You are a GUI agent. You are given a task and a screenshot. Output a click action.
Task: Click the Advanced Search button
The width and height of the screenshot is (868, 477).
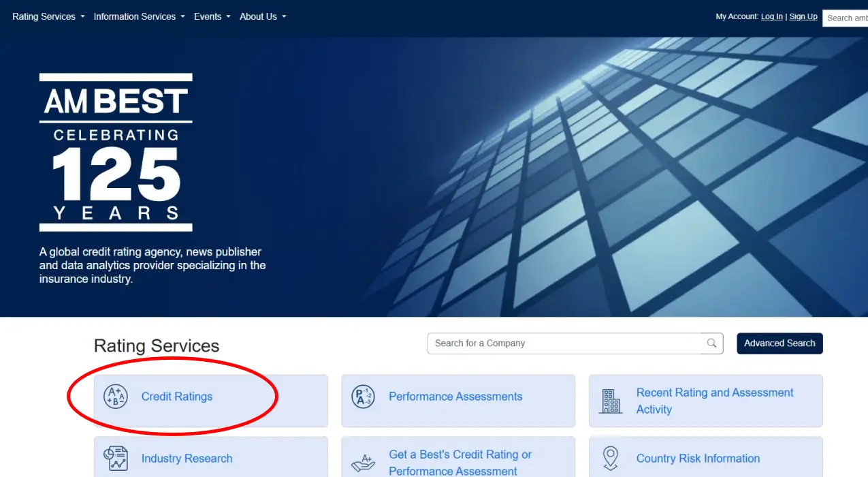click(779, 343)
